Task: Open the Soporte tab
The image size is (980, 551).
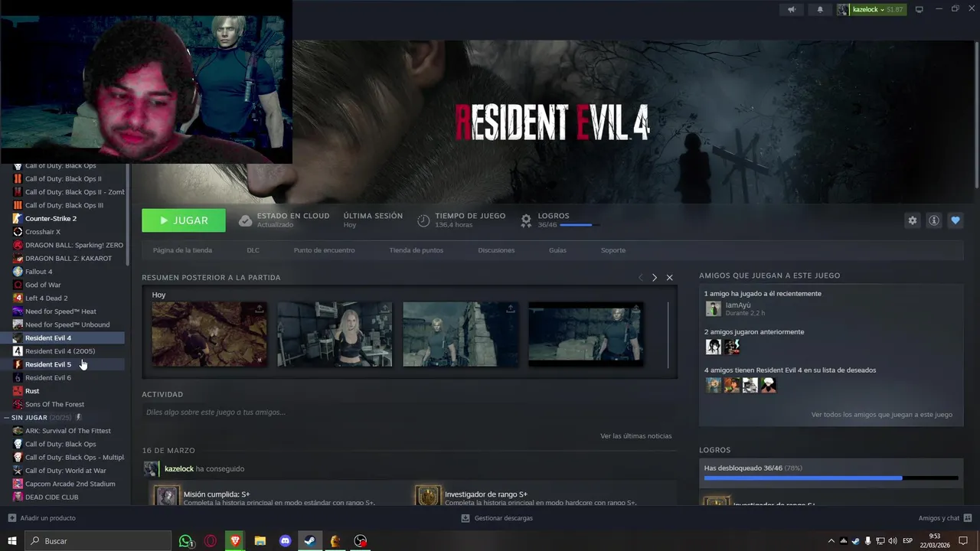Action: [612, 250]
